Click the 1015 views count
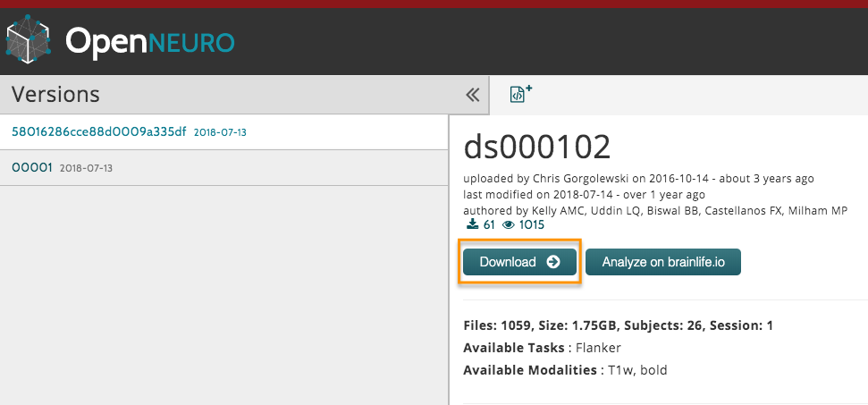Viewport: 868px width, 405px height. pyautogui.click(x=531, y=224)
